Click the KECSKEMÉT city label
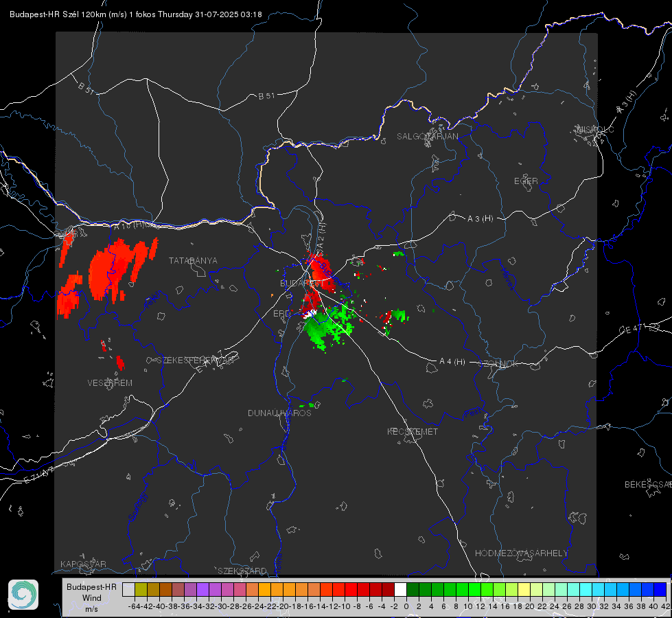This screenshot has height=618, width=672. click(x=413, y=431)
